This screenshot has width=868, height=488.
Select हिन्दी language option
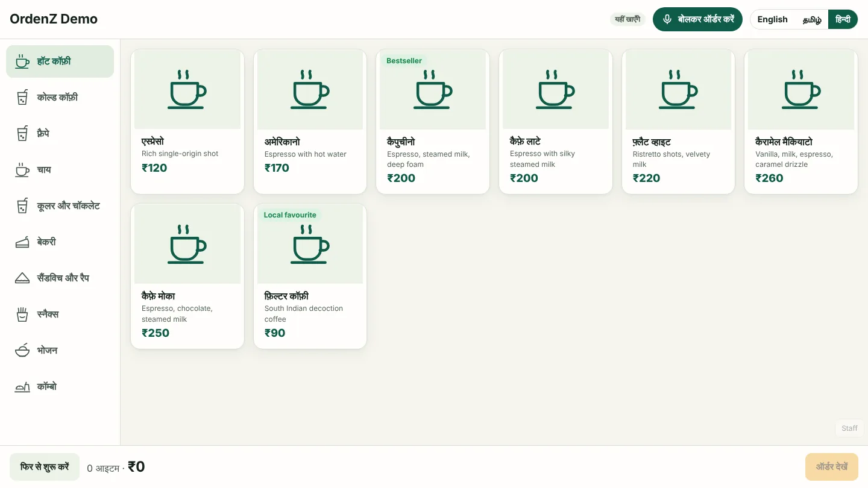(x=843, y=19)
